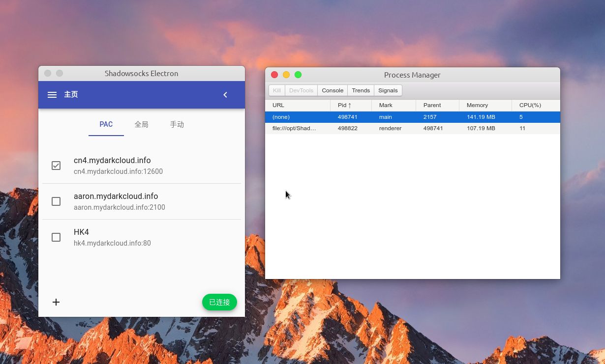This screenshot has width=605, height=364.
Task: Sort by CPU(%) column header
Action: 530,105
